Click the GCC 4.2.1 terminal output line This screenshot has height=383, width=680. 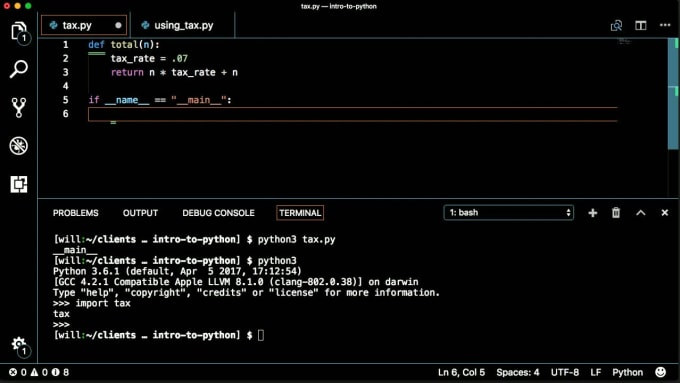236,282
